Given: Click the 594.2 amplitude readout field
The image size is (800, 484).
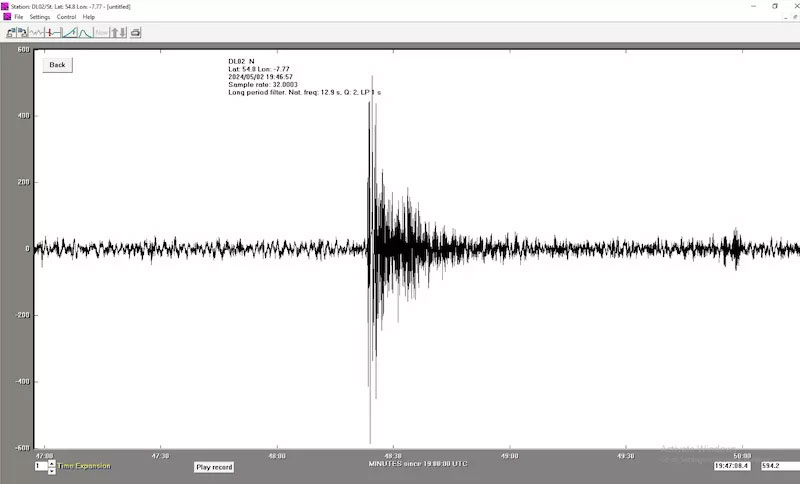Looking at the screenshot, I should [x=777, y=466].
